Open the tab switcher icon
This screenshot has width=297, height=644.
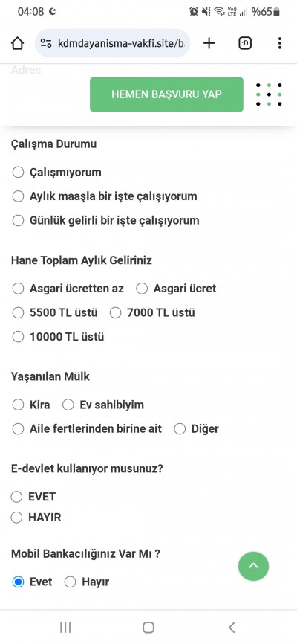pos(245,43)
